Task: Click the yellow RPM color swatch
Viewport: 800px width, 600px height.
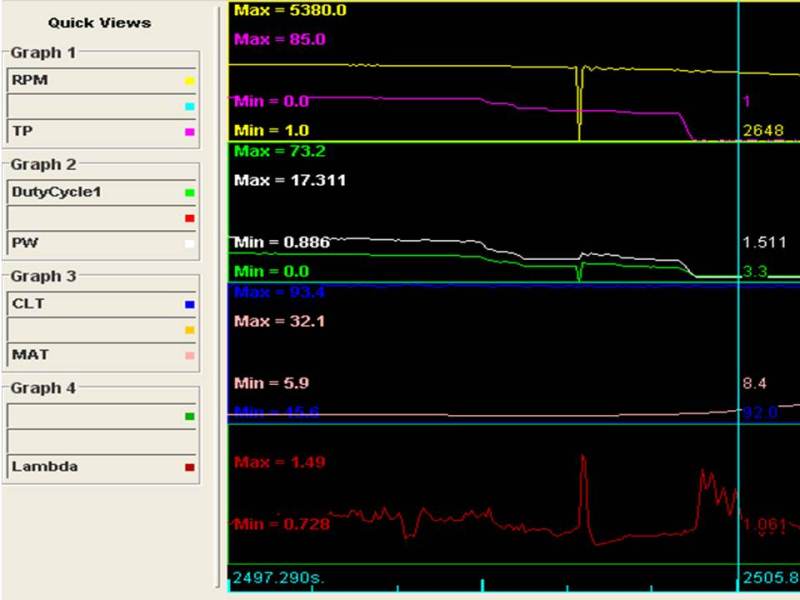Action: (190, 81)
